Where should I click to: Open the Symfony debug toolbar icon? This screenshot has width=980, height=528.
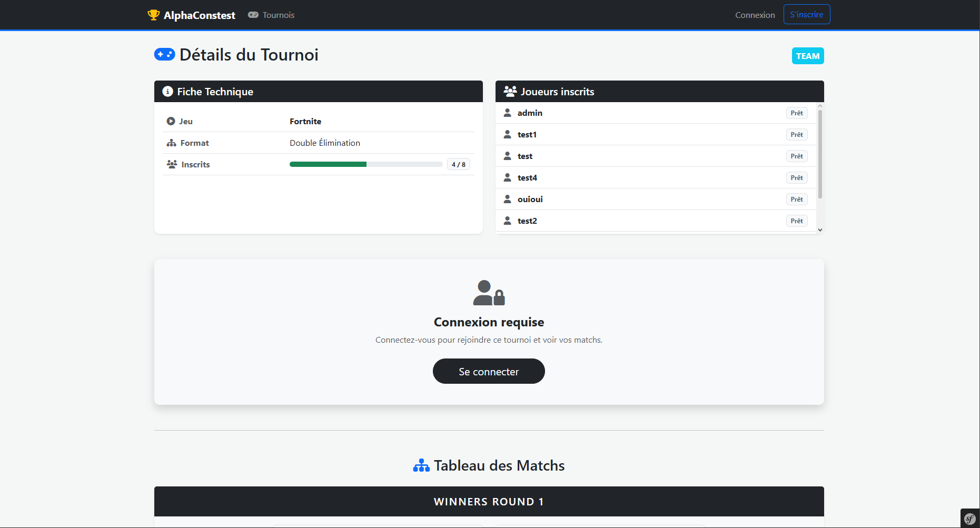(970, 519)
